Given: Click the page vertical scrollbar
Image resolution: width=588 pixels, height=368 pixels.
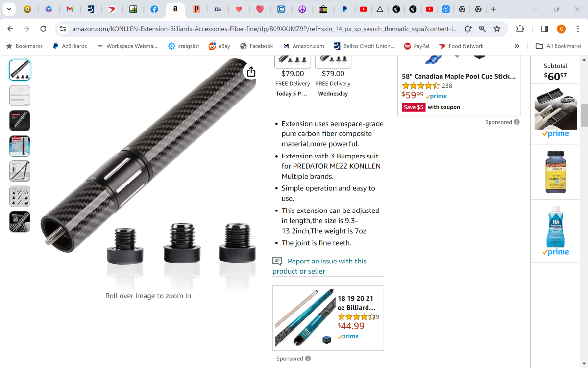Looking at the screenshot, I should click(584, 115).
